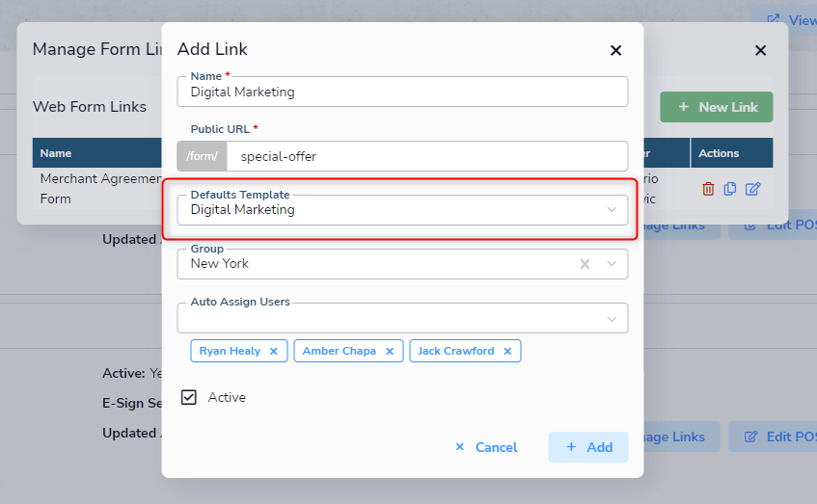The image size is (817, 504).
Task: Click the Add button
Action: (x=587, y=447)
